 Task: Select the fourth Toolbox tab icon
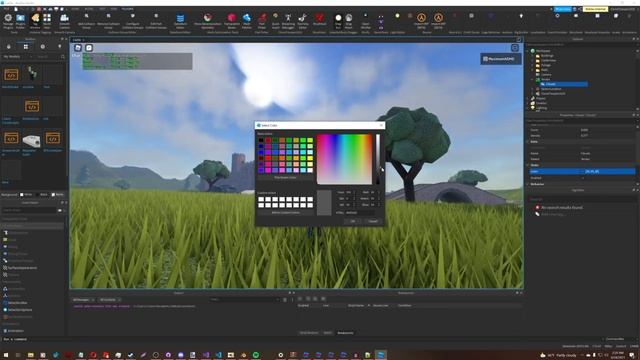60,47
